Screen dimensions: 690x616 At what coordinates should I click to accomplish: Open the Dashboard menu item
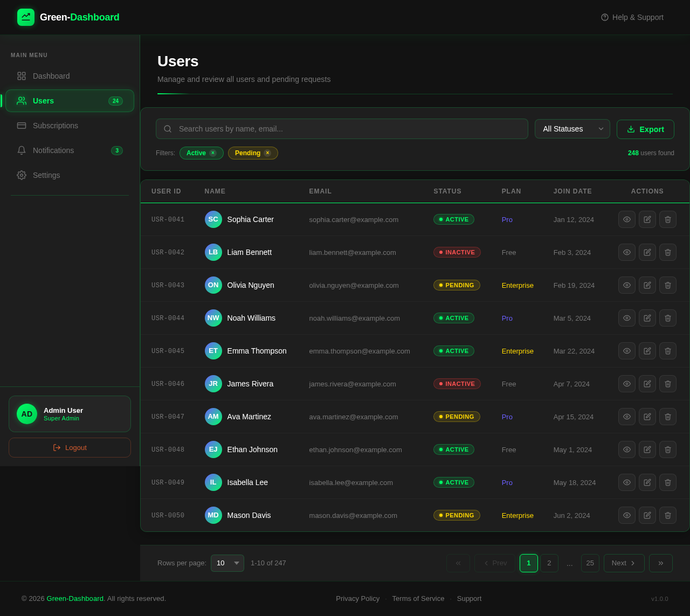(70, 76)
